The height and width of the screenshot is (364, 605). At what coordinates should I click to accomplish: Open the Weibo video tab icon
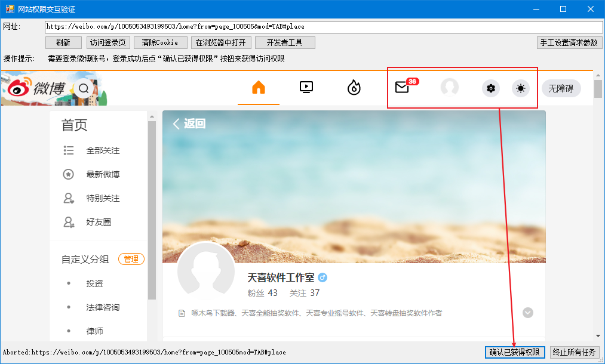(306, 88)
